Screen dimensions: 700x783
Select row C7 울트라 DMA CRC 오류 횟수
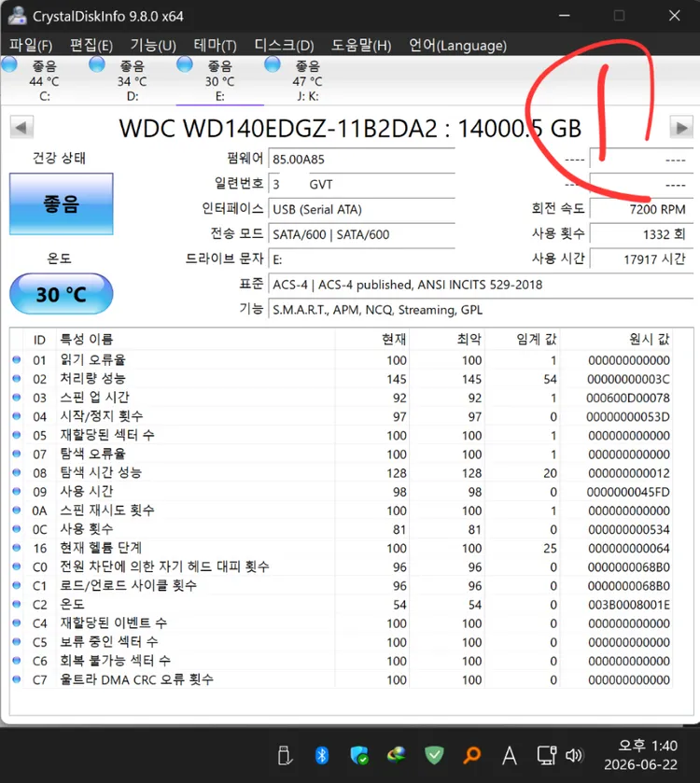[x=342, y=679]
